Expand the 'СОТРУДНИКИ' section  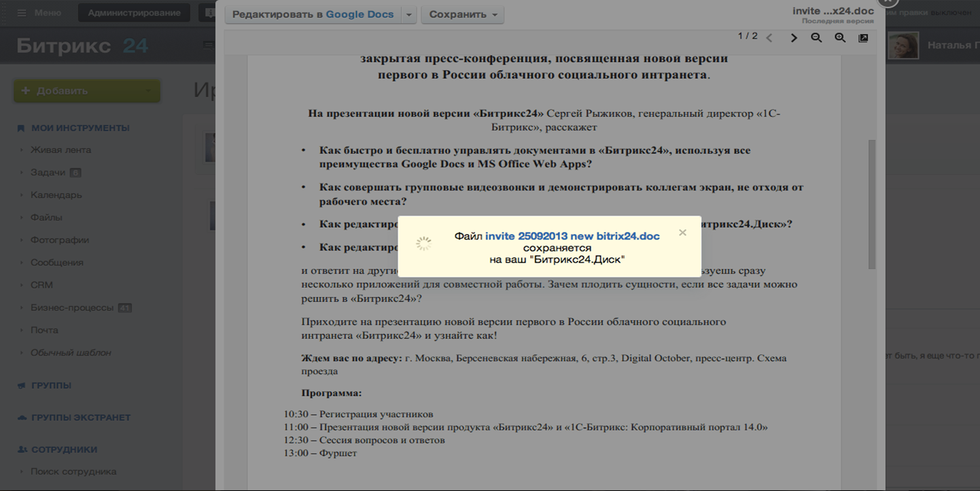(x=64, y=449)
